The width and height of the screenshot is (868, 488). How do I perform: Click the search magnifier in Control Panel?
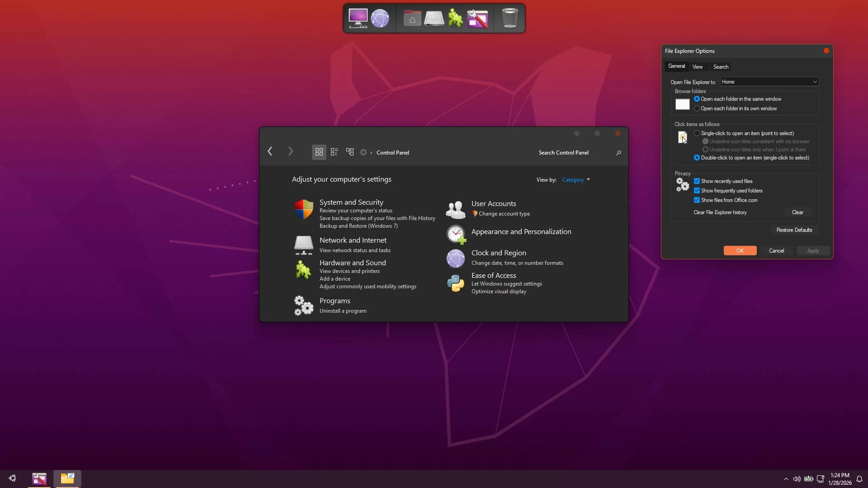(618, 153)
